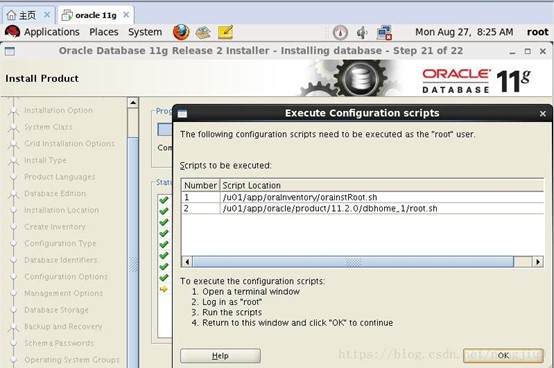Open the mail client panel icon
This screenshot has width=554, height=368.
coord(203,32)
